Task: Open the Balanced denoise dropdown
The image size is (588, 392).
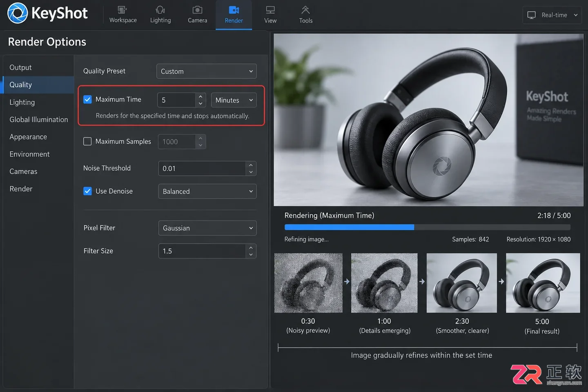Action: pyautogui.click(x=207, y=191)
